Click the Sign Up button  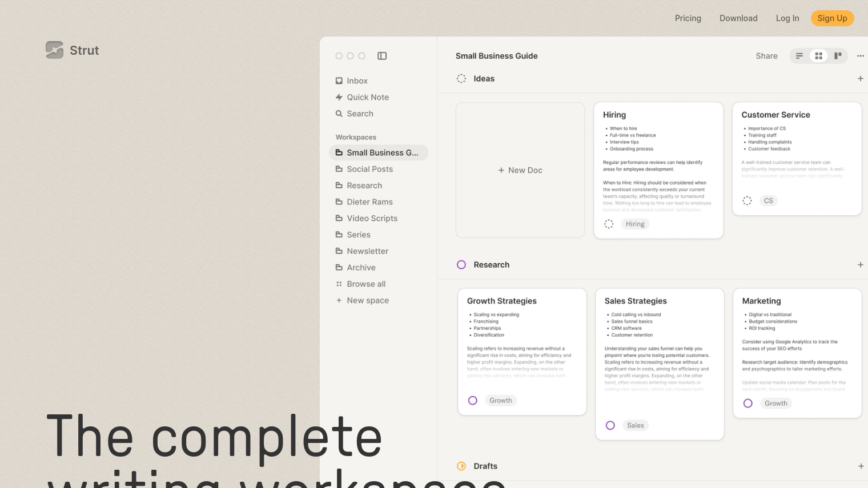pyautogui.click(x=833, y=18)
